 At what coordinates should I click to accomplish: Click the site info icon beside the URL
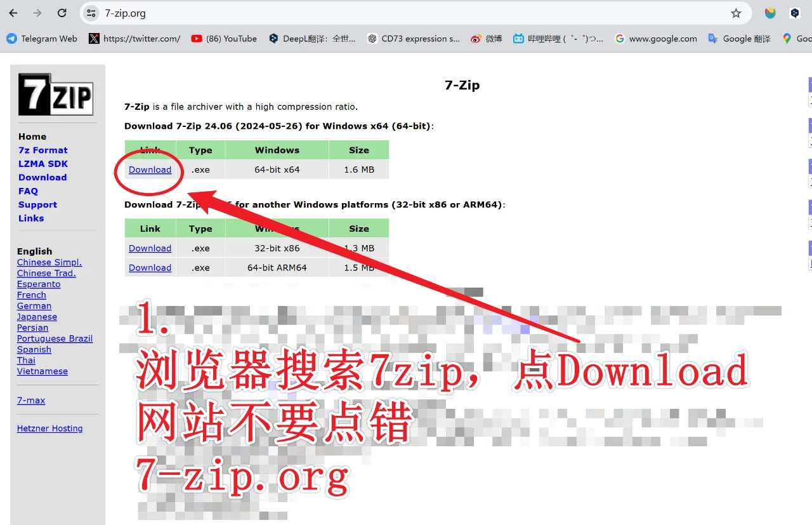tap(91, 13)
